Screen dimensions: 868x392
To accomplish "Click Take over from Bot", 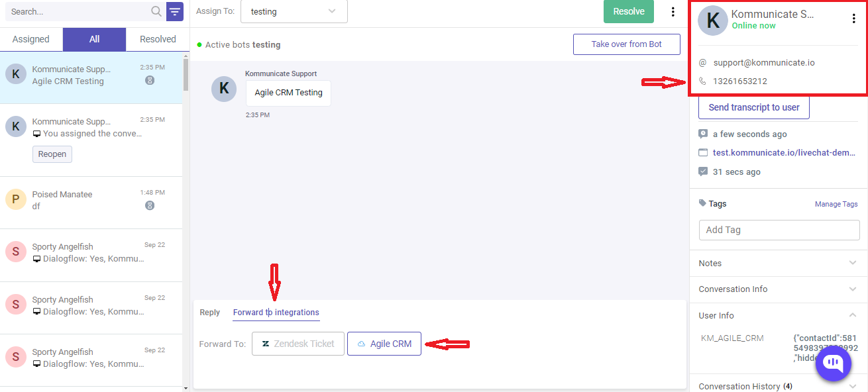I will pos(627,44).
